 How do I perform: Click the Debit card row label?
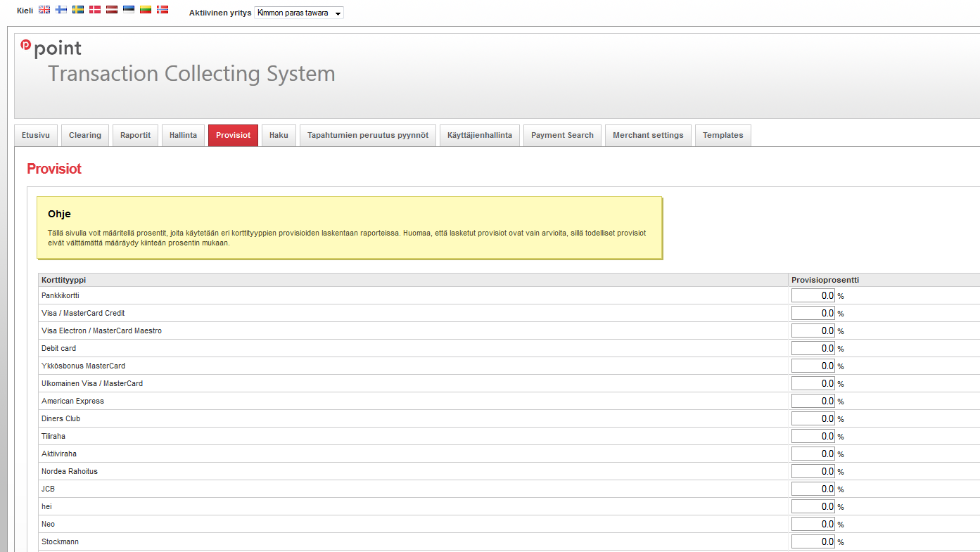[59, 348]
